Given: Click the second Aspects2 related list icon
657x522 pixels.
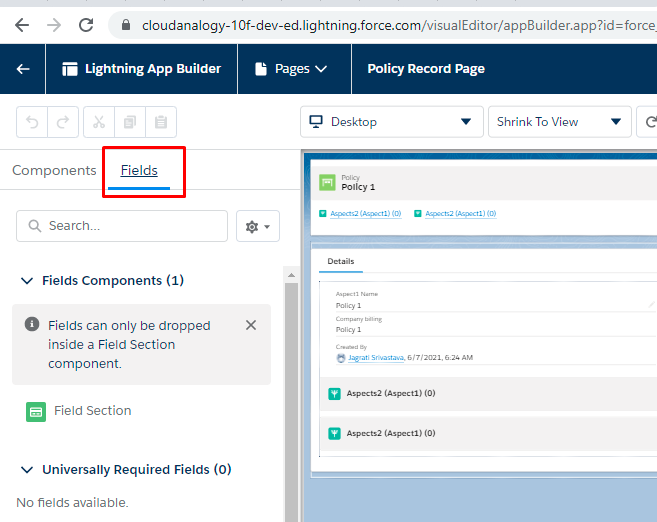Looking at the screenshot, I should (x=334, y=433).
